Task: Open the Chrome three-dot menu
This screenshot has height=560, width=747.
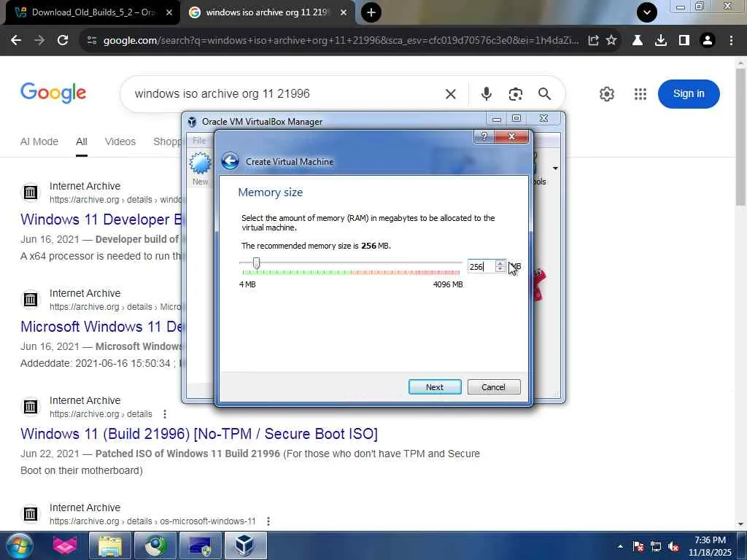Action: pyautogui.click(x=731, y=41)
